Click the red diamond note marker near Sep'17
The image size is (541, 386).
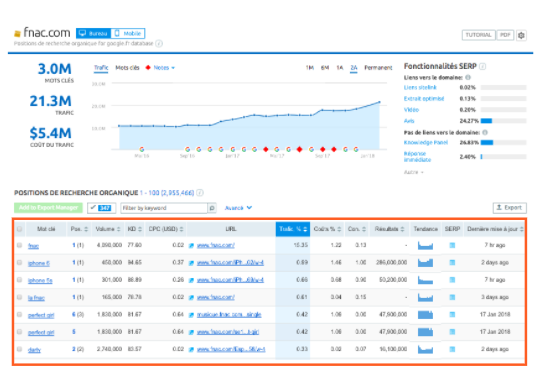pos(323,149)
